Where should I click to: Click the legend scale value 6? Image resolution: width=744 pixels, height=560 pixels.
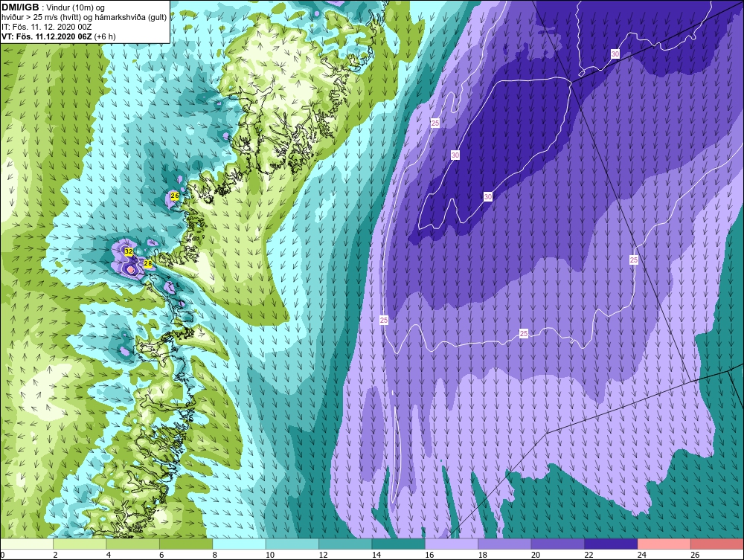[161, 555]
